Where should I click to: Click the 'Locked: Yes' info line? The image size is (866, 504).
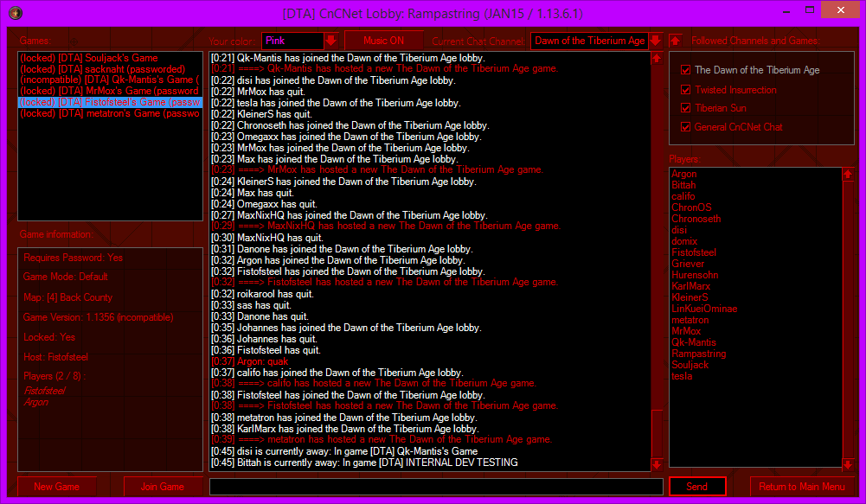[49, 337]
